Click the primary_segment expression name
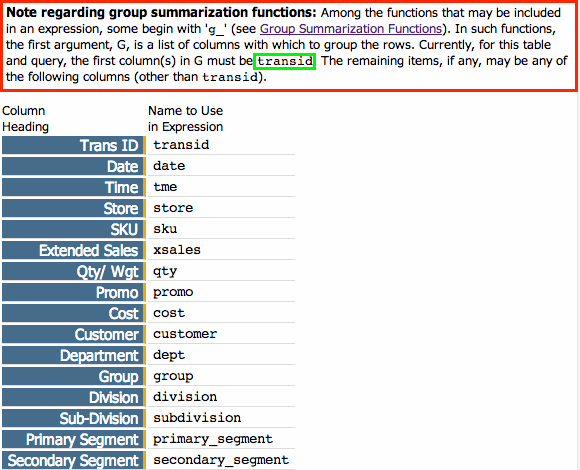This screenshot has height=470, width=580. (213, 439)
